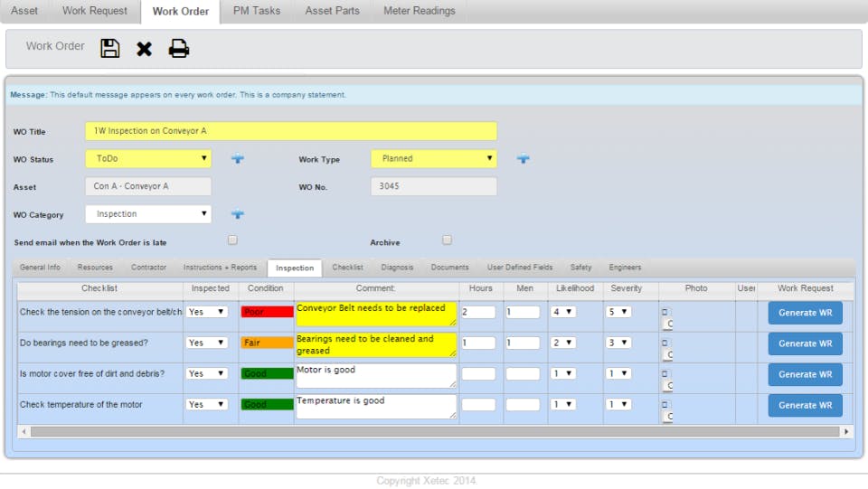This screenshot has height=489, width=868.
Task: Open the WO Category Inspection dropdown
Action: 148,214
